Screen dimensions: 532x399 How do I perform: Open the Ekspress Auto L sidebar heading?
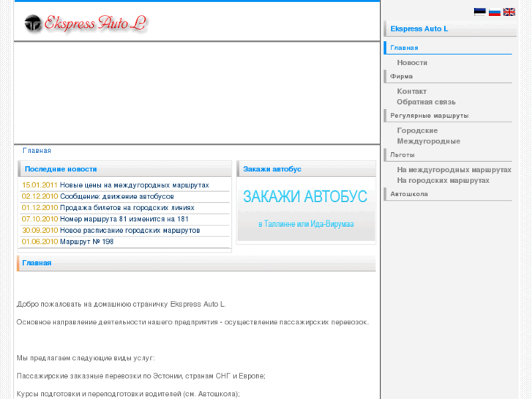pyautogui.click(x=419, y=29)
